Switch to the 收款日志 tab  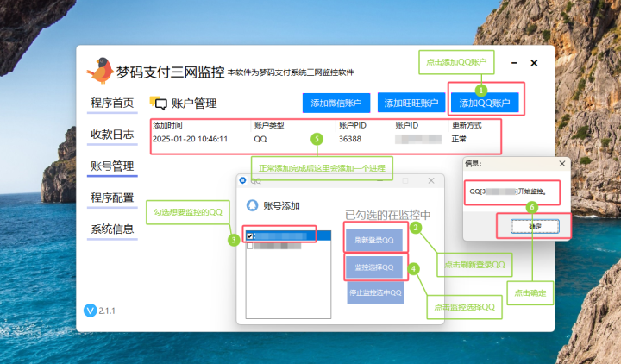[112, 135]
